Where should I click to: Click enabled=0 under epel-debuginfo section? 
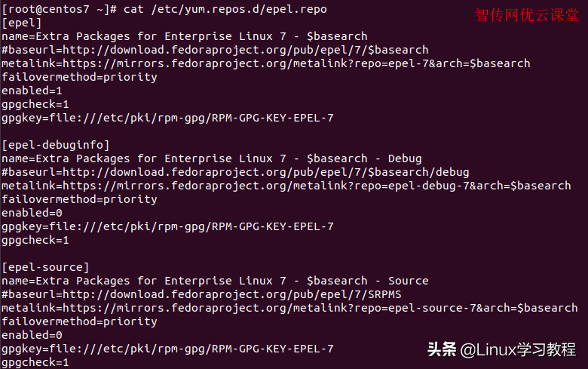pos(32,214)
